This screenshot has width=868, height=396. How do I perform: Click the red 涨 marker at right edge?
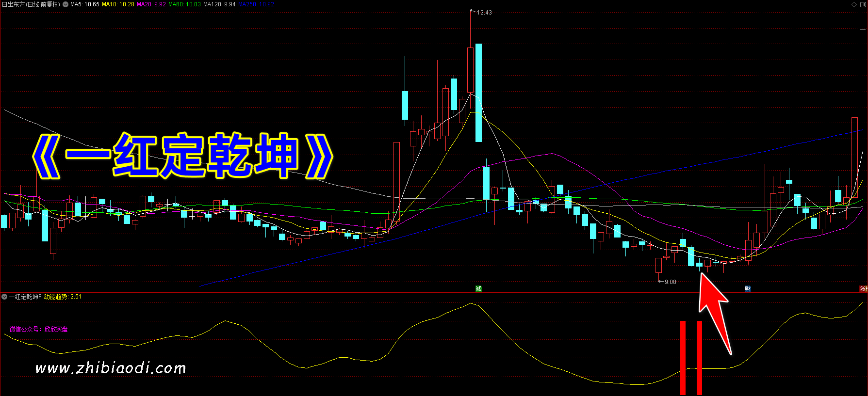click(864, 289)
